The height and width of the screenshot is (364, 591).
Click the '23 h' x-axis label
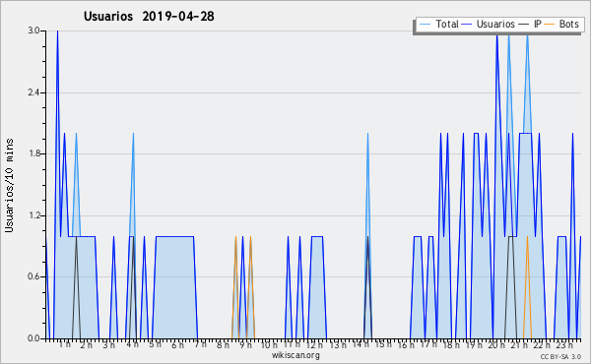point(564,345)
